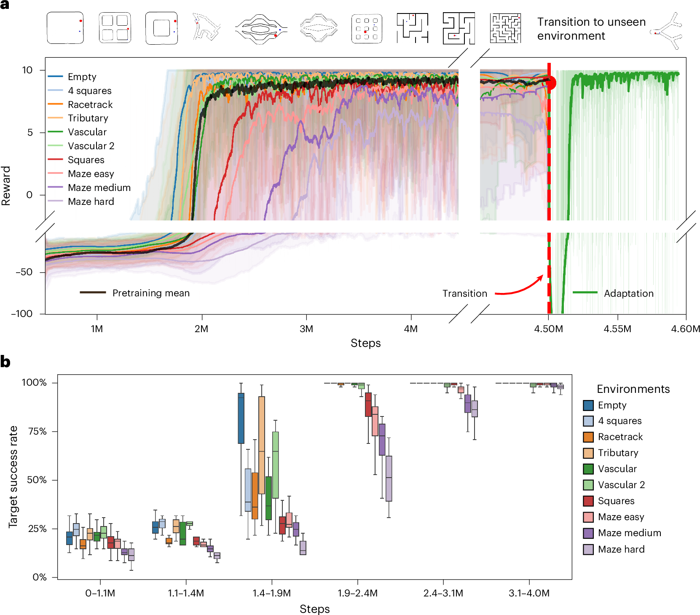Screen dimensions: 700x615
Task: Select the Maze hard environment thumbnail
Action: pos(505,29)
